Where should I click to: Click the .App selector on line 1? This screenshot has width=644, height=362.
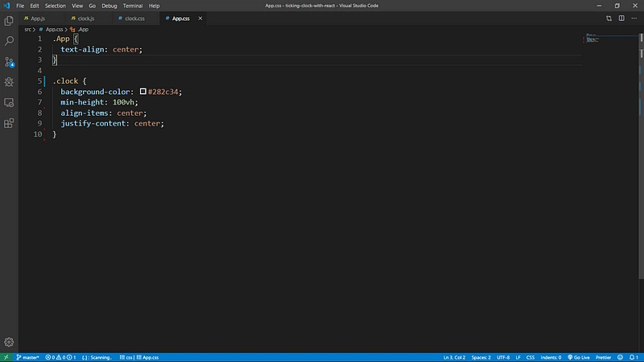coord(61,39)
